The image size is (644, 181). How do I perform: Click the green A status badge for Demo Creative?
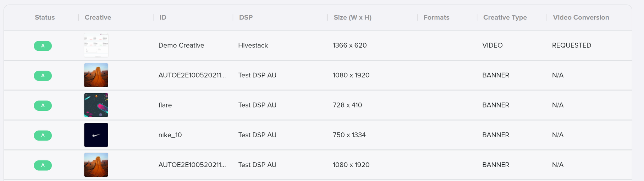(43, 46)
